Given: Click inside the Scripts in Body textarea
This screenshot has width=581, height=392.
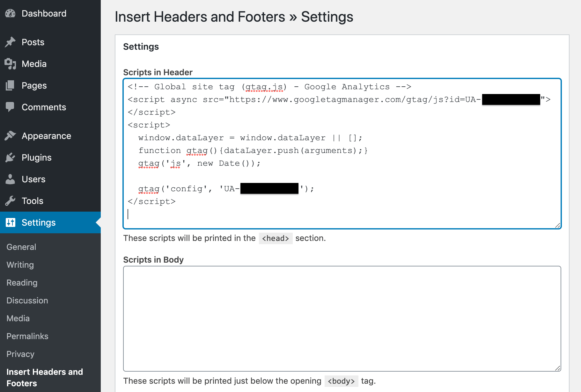Looking at the screenshot, I should (x=342, y=319).
